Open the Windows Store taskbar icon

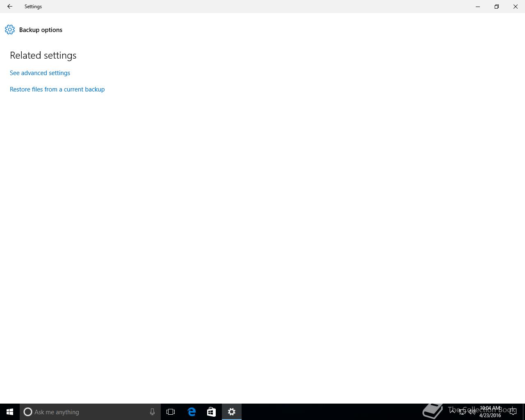coord(211,412)
